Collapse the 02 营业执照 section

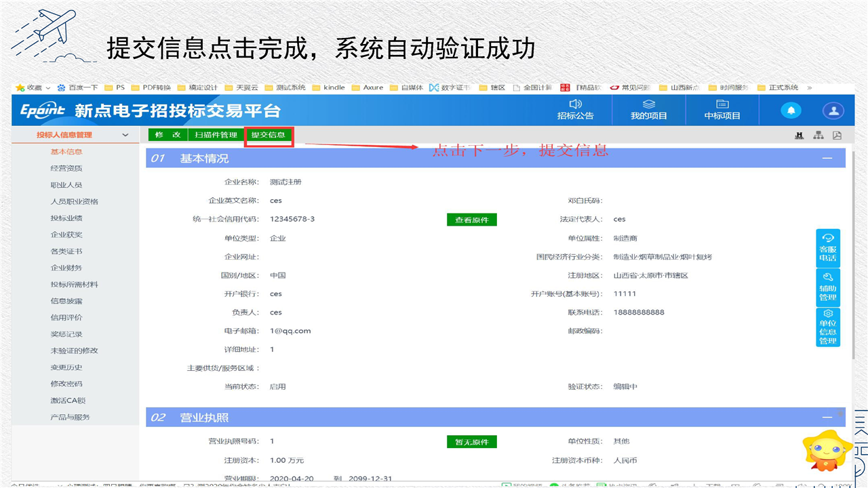[827, 417]
